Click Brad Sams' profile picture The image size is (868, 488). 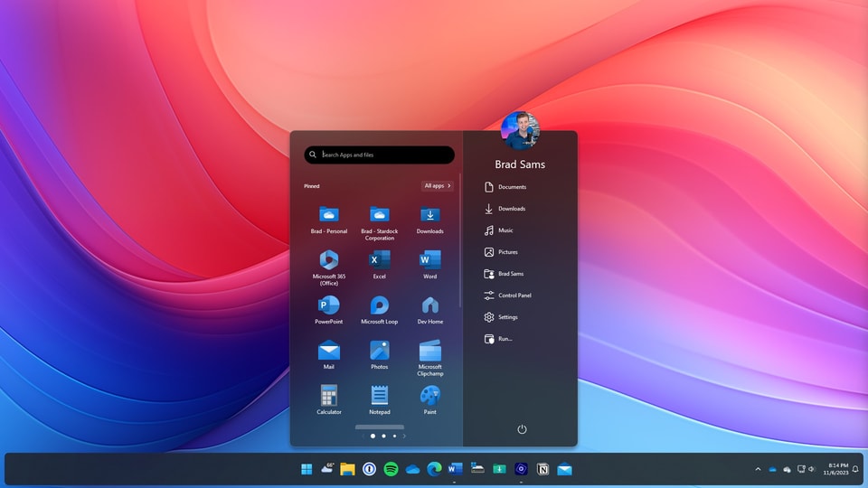[x=520, y=130]
